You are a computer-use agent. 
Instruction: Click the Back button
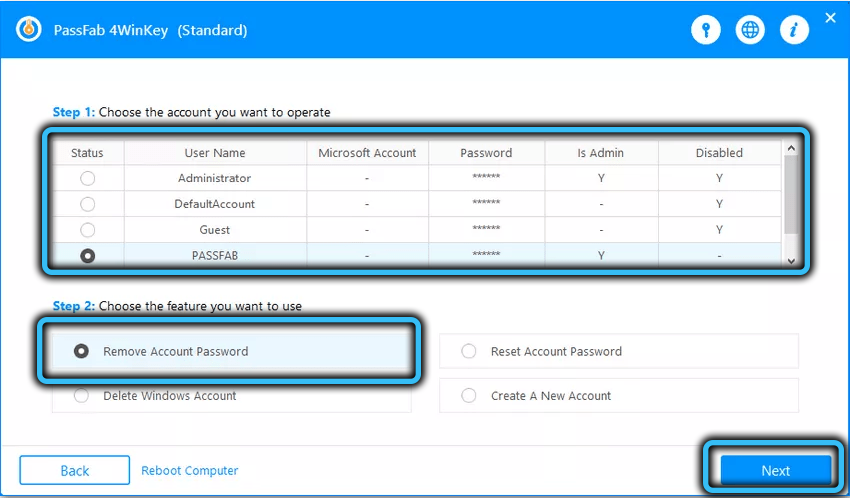click(x=75, y=470)
